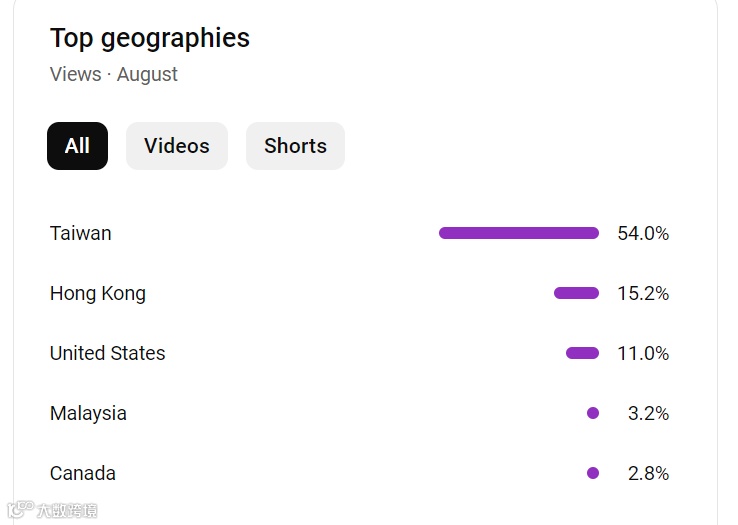This screenshot has height=525, width=738.
Task: Select the United States row label
Action: (x=108, y=353)
